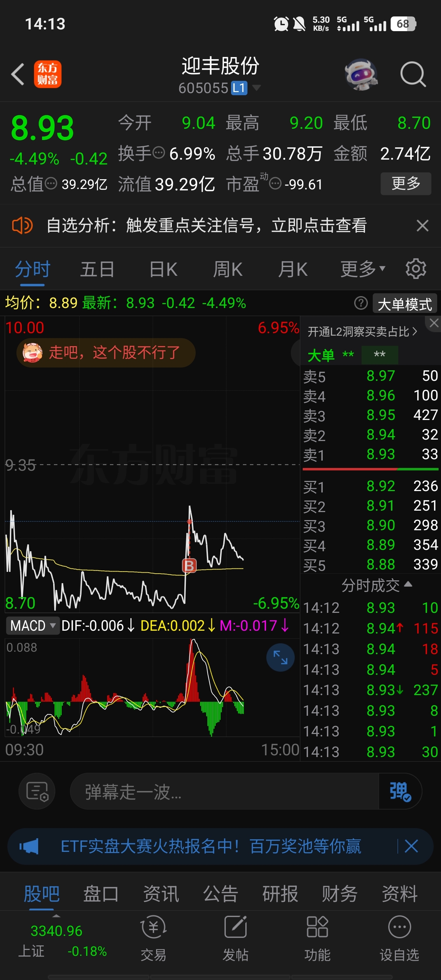Tap the 市盈 info circle icon
The height and width of the screenshot is (980, 441).
[275, 184]
